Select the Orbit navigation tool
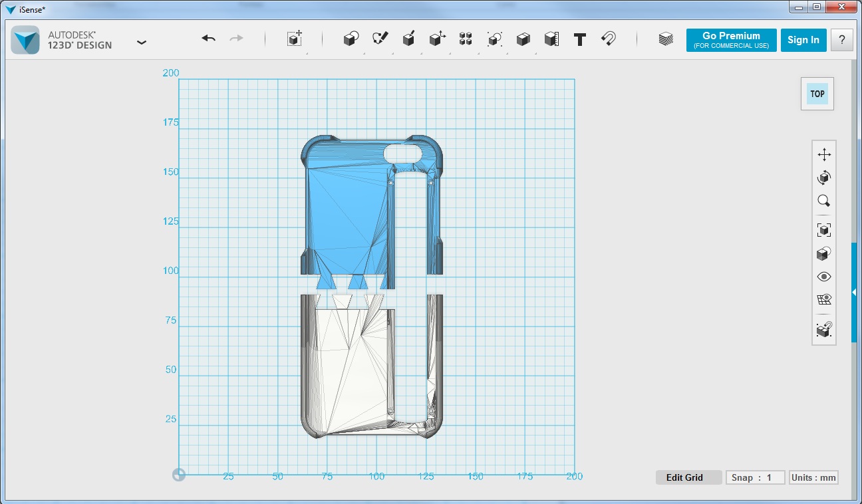Screen dimensions: 862x504 pyautogui.click(x=824, y=178)
